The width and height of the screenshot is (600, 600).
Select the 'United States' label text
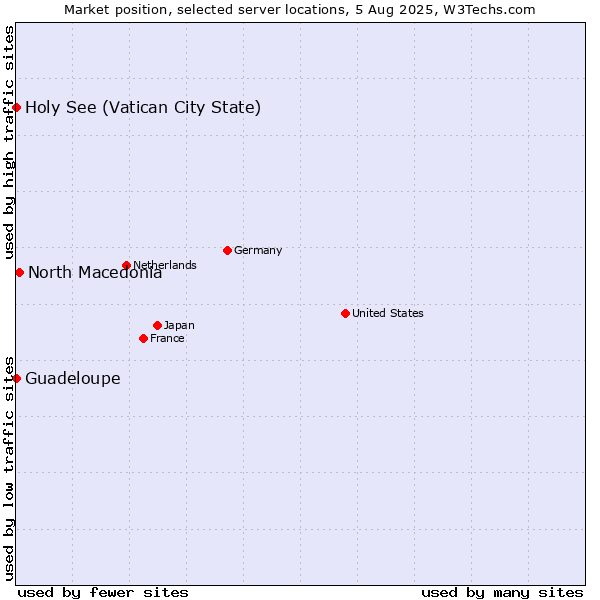pyautogui.click(x=388, y=313)
